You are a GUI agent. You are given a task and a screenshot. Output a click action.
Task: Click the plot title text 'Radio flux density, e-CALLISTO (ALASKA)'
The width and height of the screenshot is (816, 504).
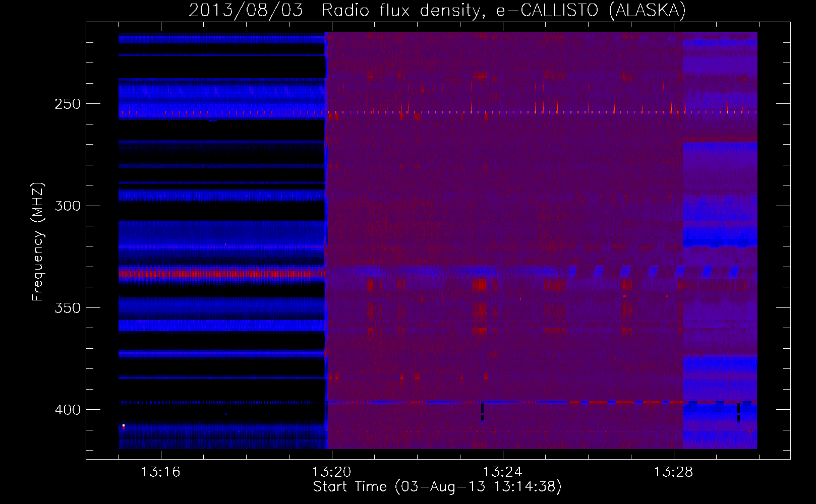pos(504,10)
